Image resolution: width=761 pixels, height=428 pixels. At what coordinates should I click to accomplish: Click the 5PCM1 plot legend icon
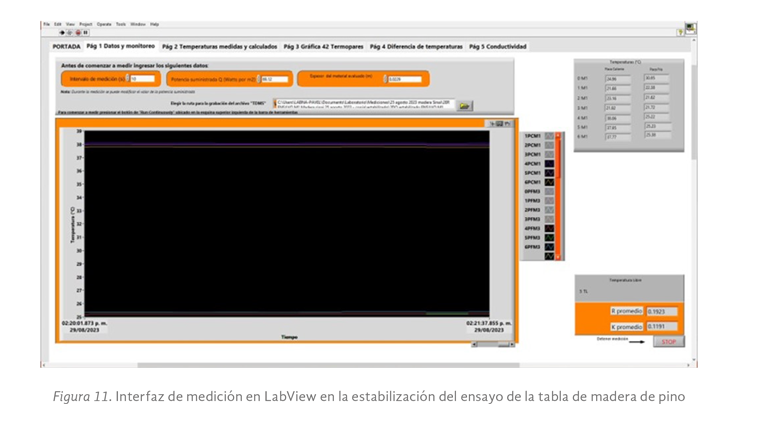click(549, 173)
